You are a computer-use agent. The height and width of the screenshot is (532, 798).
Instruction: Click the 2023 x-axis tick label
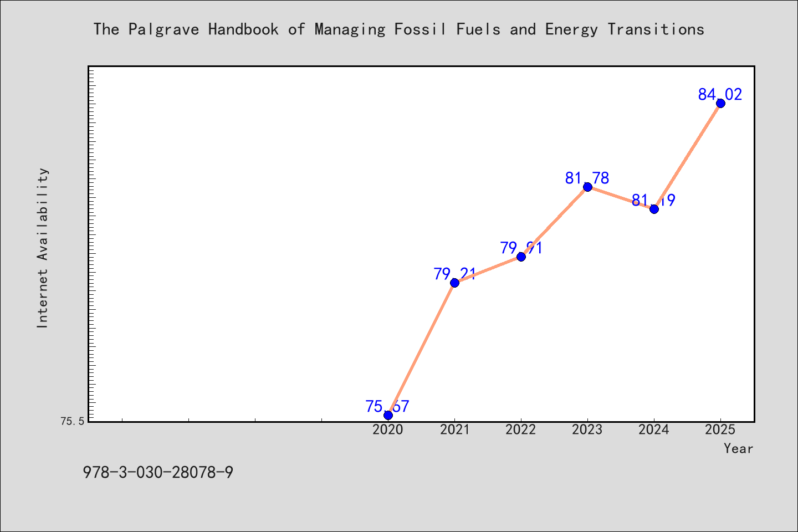point(587,429)
